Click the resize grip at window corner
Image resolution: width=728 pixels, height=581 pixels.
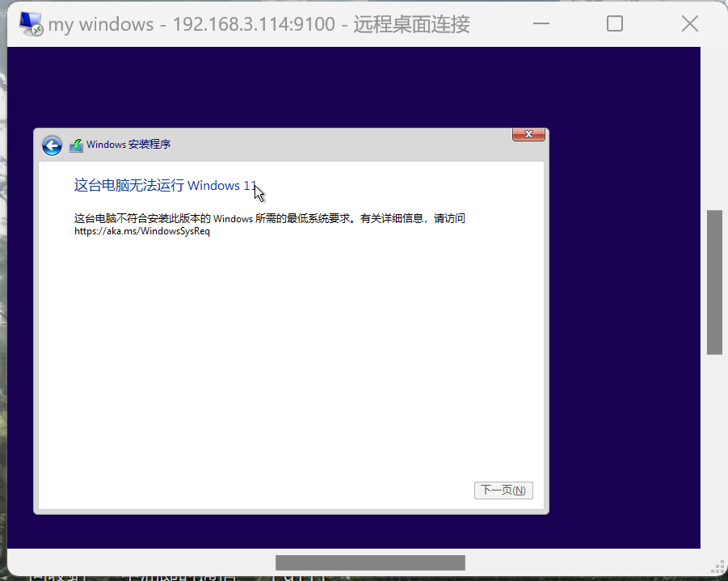pos(717,566)
